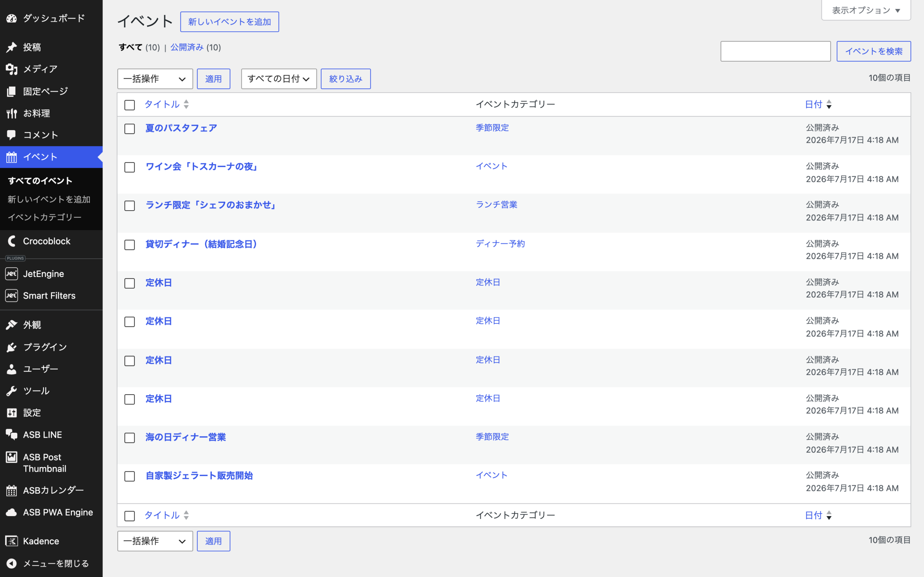Click the ASB PWA Engine cloud icon
The image size is (924, 577).
[12, 512]
